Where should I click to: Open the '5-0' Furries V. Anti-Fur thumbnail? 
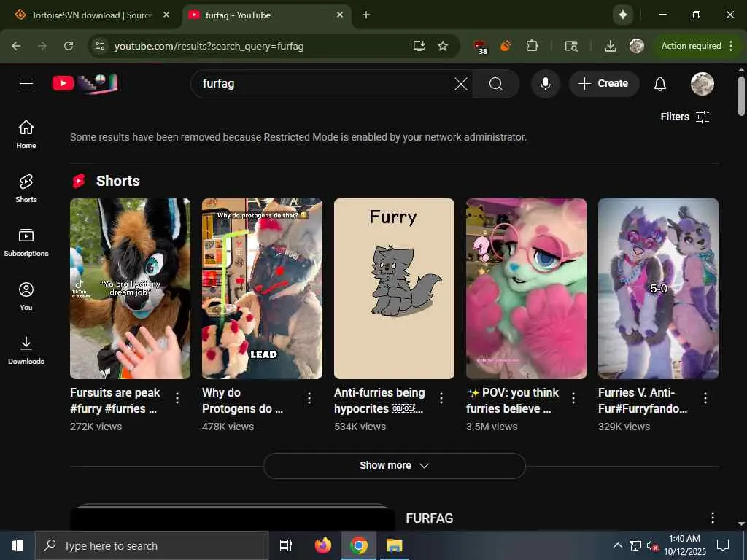click(x=658, y=289)
